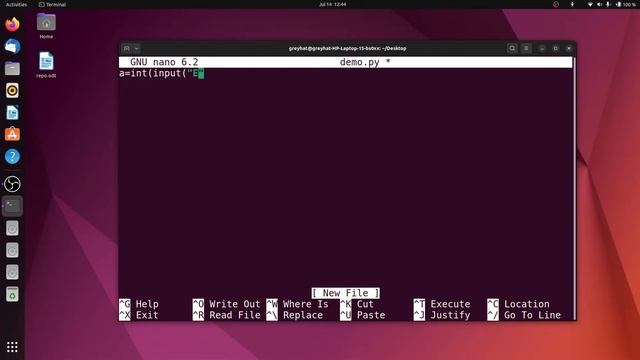Click the circular screen recording indicator in top bar
The width and height of the screenshot is (640, 360).
tap(556, 4)
